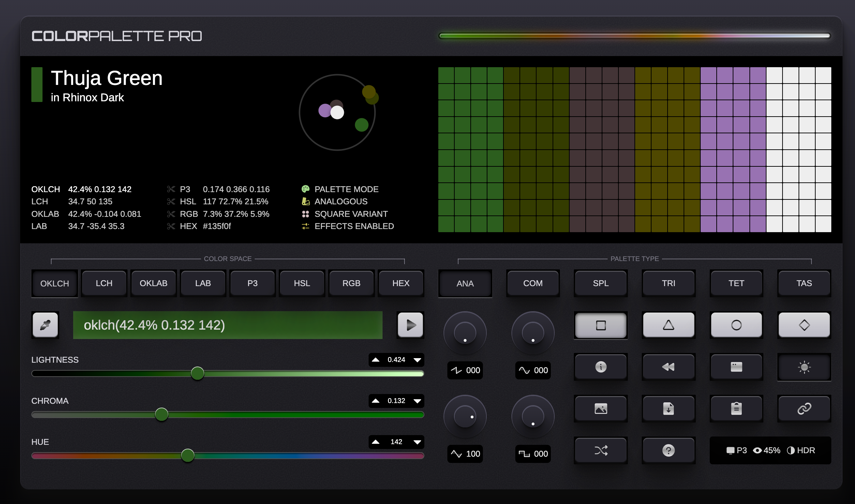Screen dimensions: 855x504
Task: Switch to the HSL color space tab
Action: point(301,283)
